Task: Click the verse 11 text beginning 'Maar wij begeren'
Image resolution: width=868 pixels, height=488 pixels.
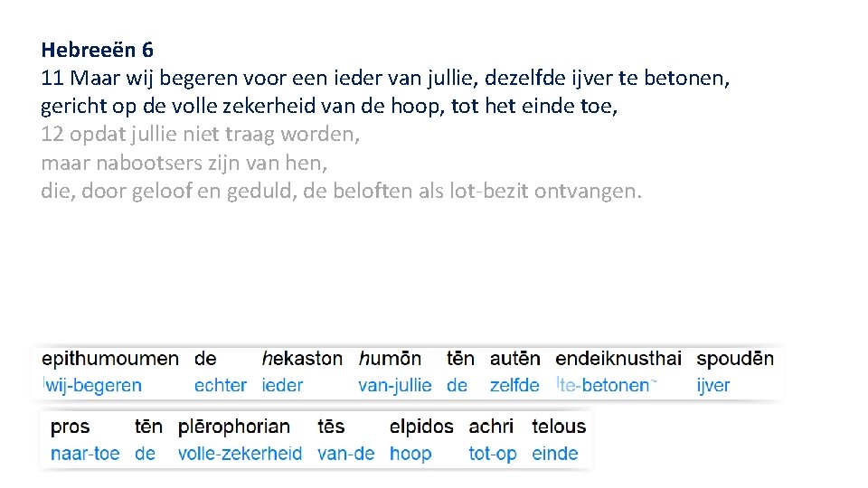Action: pos(385,78)
